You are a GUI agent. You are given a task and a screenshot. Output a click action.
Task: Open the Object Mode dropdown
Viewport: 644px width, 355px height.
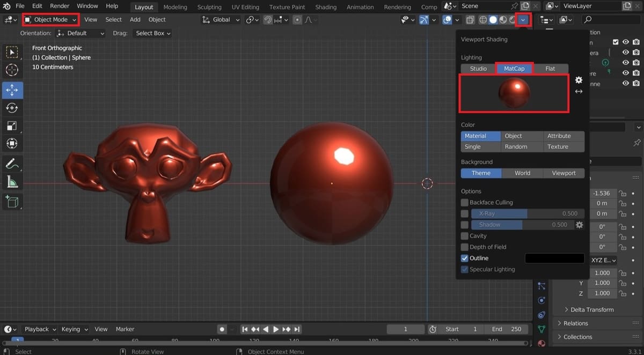pos(51,20)
